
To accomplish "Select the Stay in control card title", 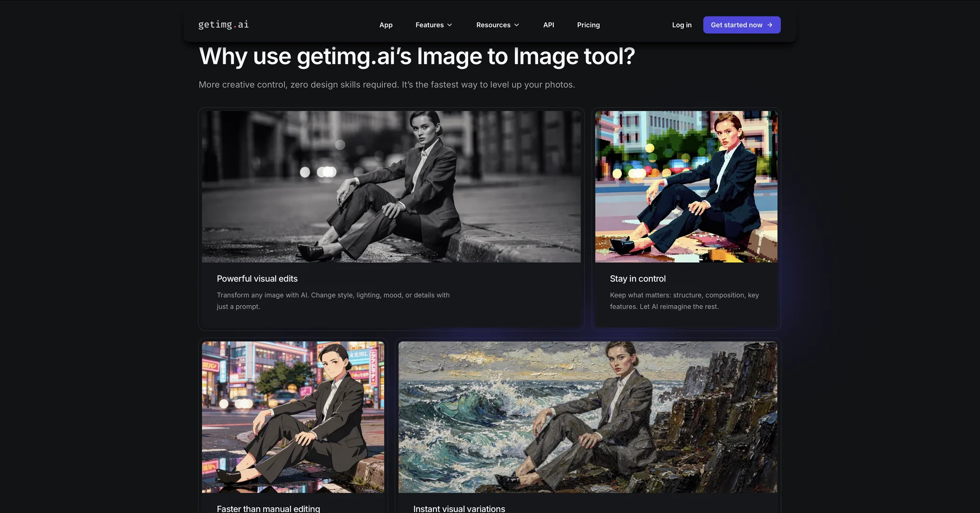I will [x=638, y=278].
